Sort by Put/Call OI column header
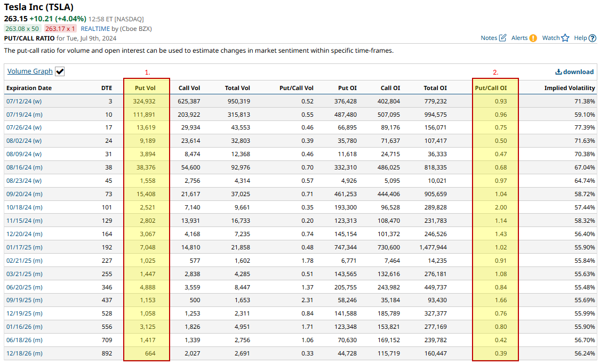The height and width of the screenshot is (364, 600). 491,88
